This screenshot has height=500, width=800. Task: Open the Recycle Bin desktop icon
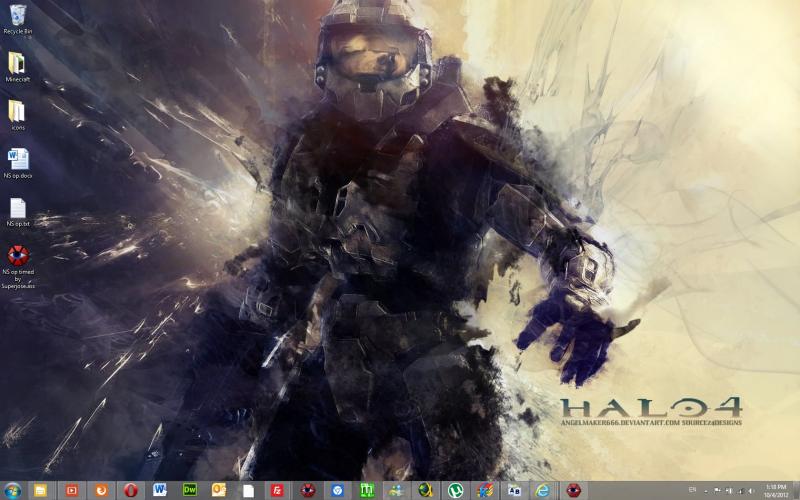(18, 19)
